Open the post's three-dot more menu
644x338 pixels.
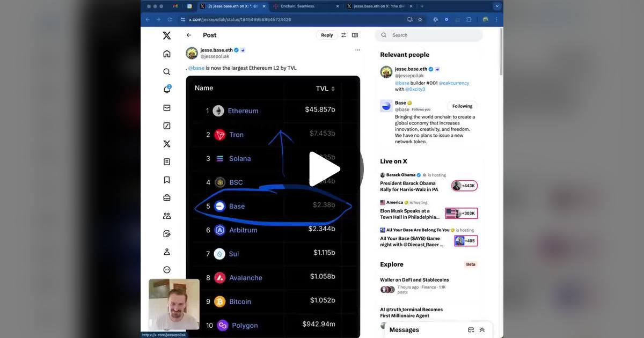tap(357, 50)
